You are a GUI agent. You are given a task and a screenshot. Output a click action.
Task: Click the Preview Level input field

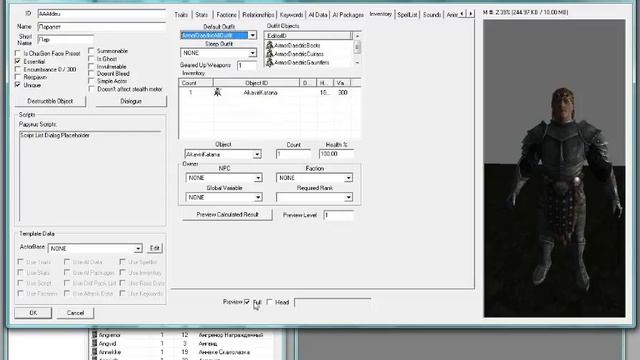tap(338, 215)
